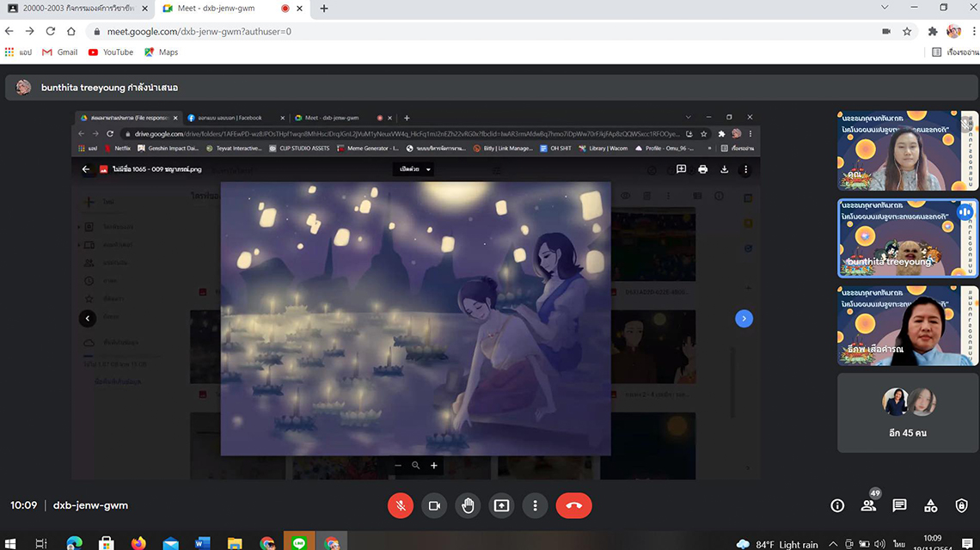Click the meet.google.com address bar

tap(487, 31)
